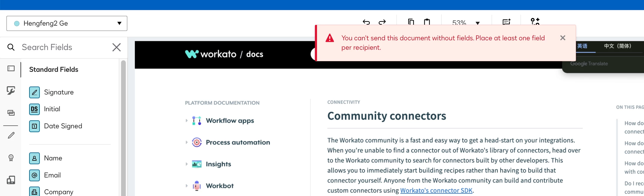The height and width of the screenshot is (196, 644).
Task: Select the stacked-fields sidebar icon
Action: pyautogui.click(x=11, y=113)
